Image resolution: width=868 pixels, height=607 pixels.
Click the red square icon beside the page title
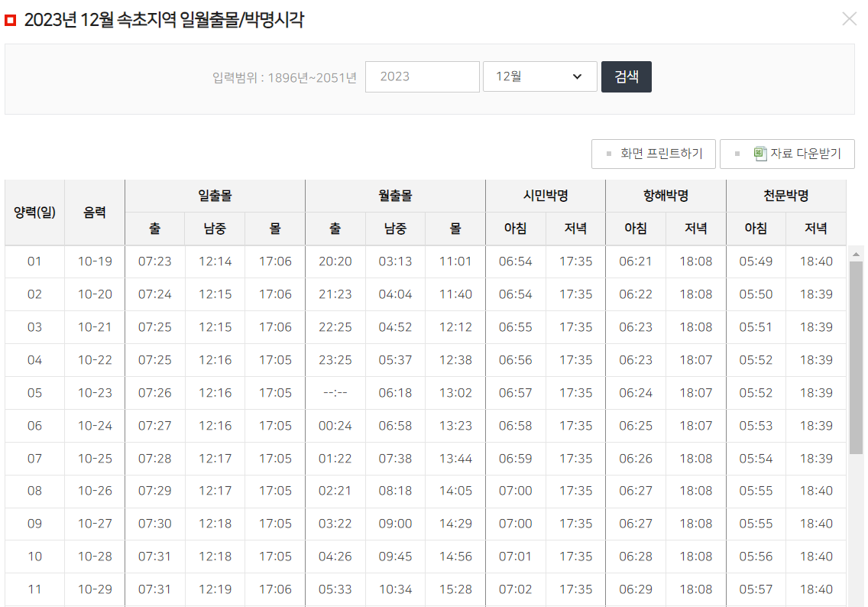[11, 18]
